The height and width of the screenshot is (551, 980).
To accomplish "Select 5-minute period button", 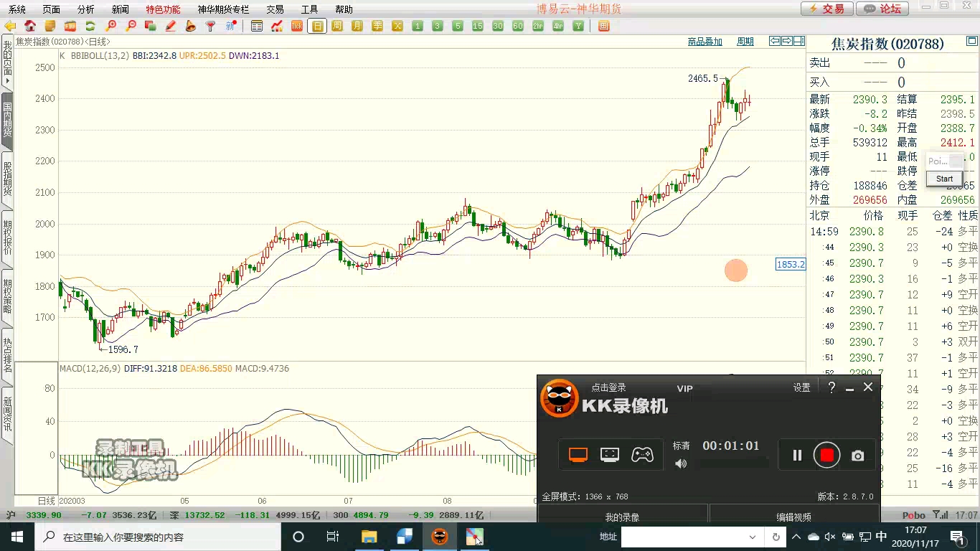I will click(x=458, y=26).
